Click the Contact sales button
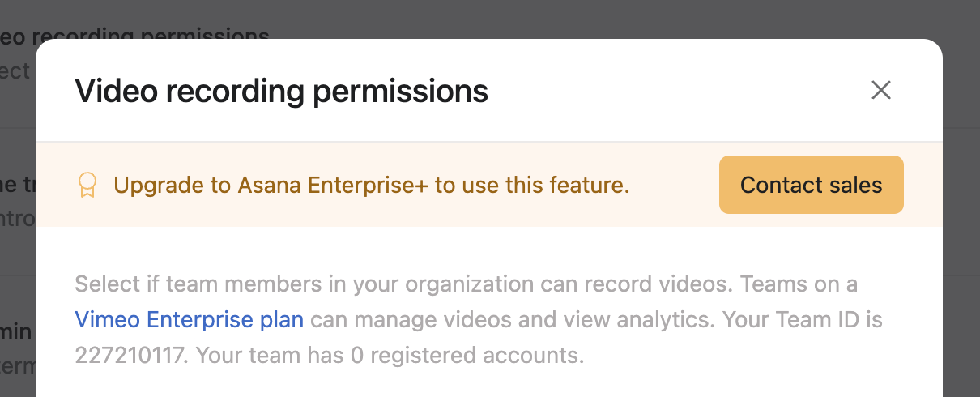Image resolution: width=980 pixels, height=397 pixels. tap(811, 185)
